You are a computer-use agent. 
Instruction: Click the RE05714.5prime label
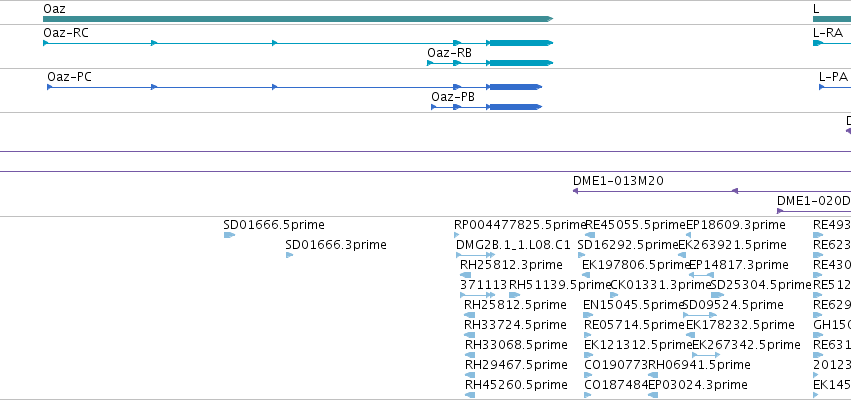click(635, 325)
